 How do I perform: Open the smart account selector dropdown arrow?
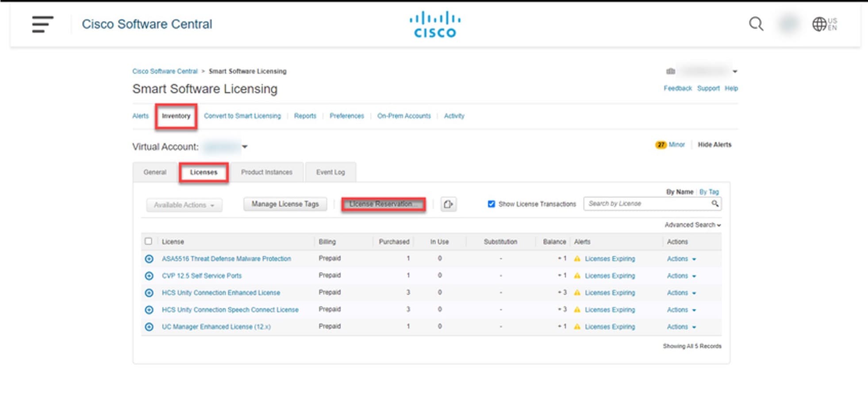(735, 71)
